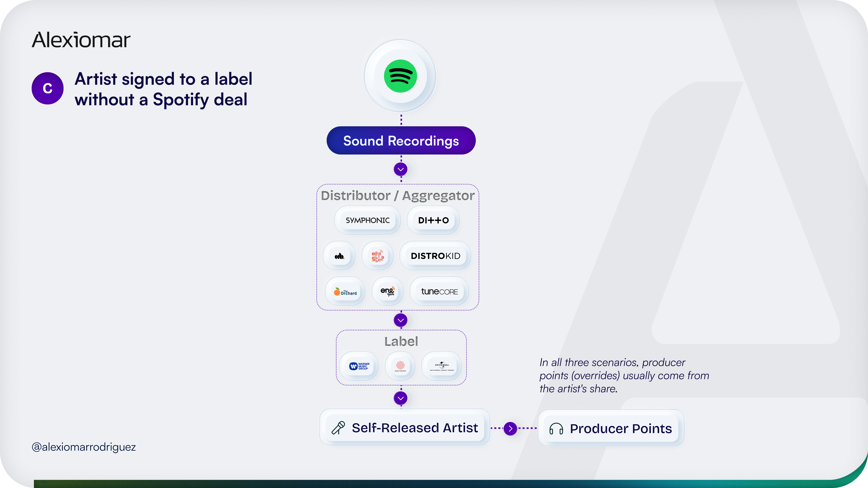
Task: Click The Orchard logo
Action: click(345, 292)
